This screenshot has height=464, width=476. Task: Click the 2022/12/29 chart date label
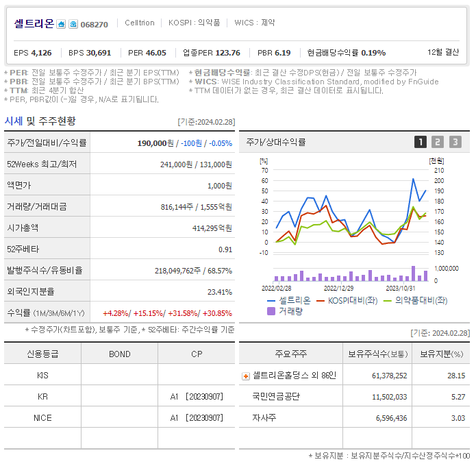tap(338, 288)
